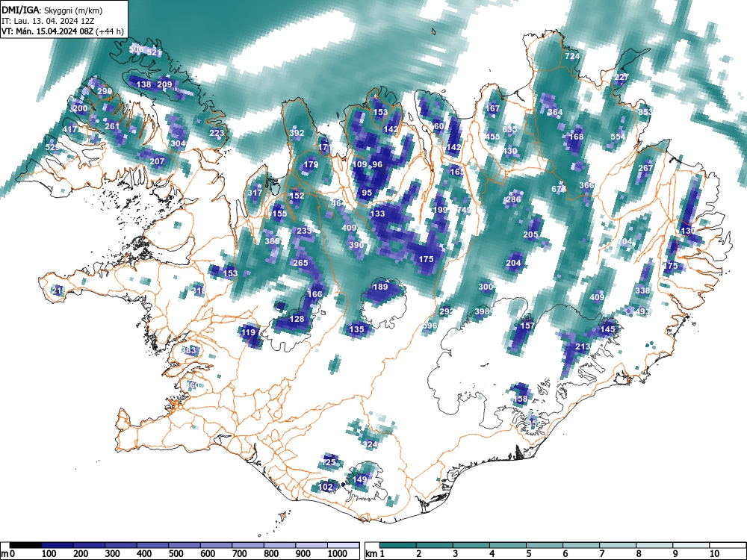Click the visibility value 724 in the northeast
747x560 pixels.
point(572,56)
